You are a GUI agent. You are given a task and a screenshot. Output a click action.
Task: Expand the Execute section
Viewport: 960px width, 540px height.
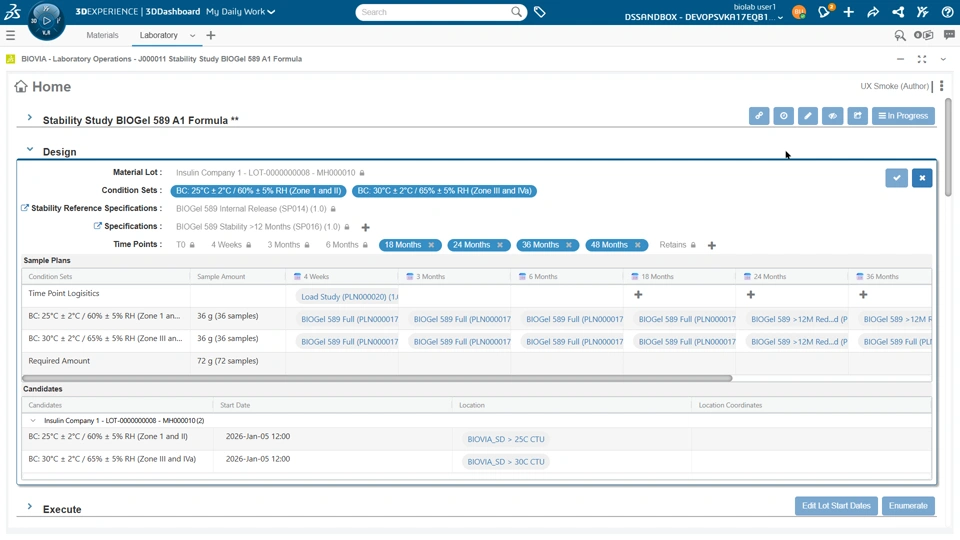click(x=29, y=507)
